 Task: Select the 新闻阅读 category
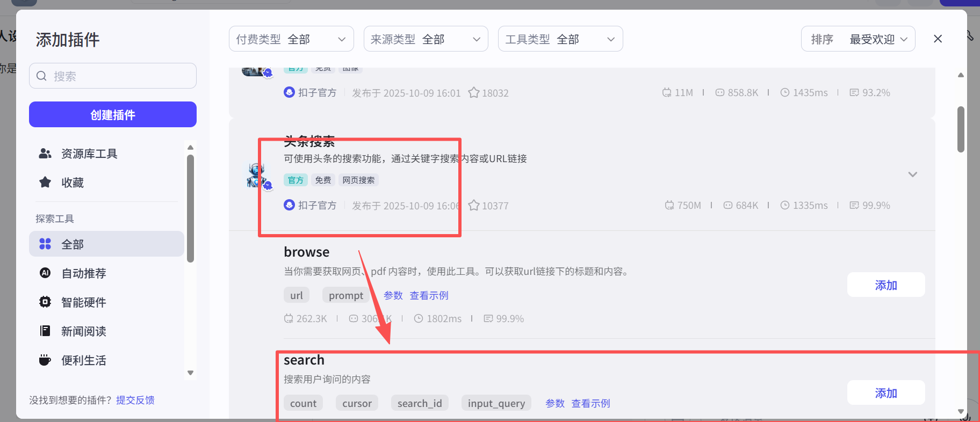click(106, 331)
